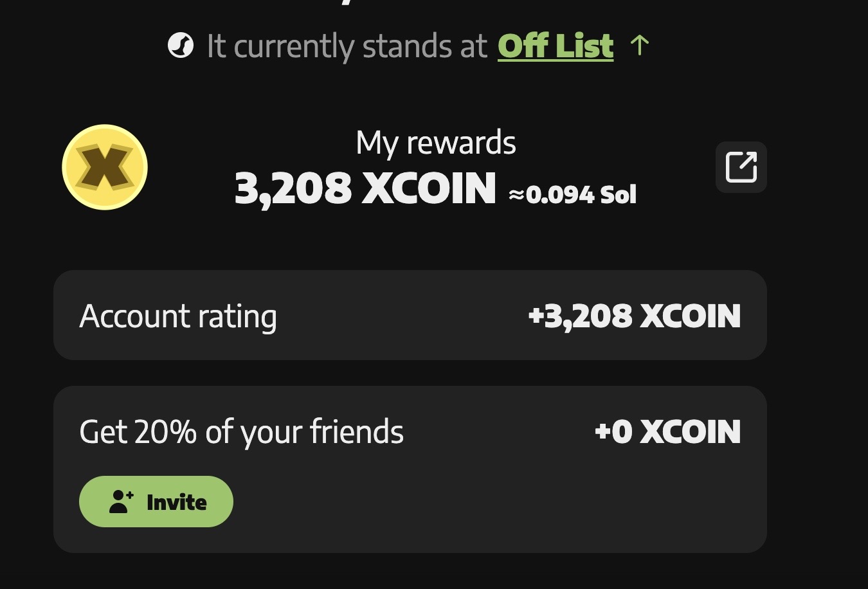The height and width of the screenshot is (589, 868).
Task: Click the "Sol" currency unit label
Action: (x=618, y=194)
